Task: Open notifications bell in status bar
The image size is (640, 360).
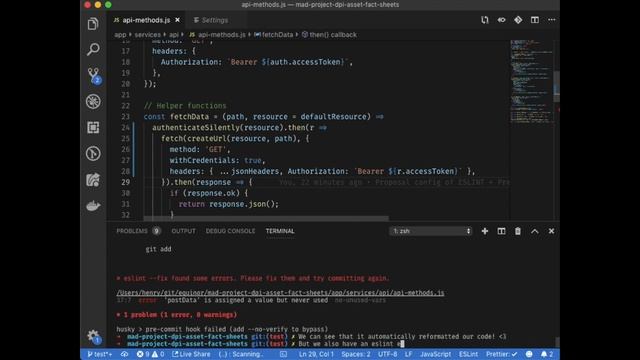Action: [x=547, y=354]
